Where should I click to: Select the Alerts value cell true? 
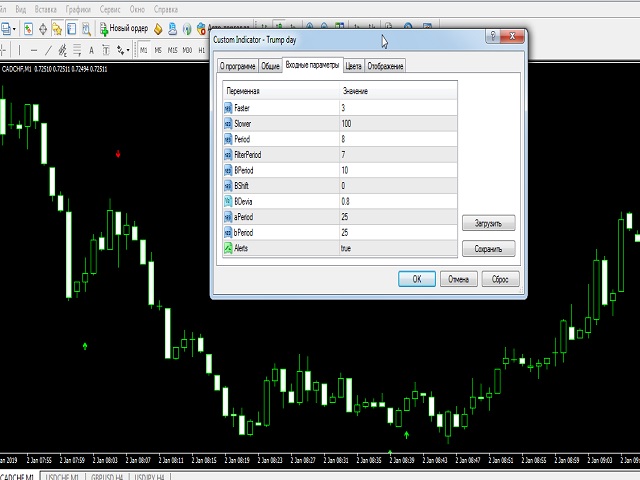[398, 248]
